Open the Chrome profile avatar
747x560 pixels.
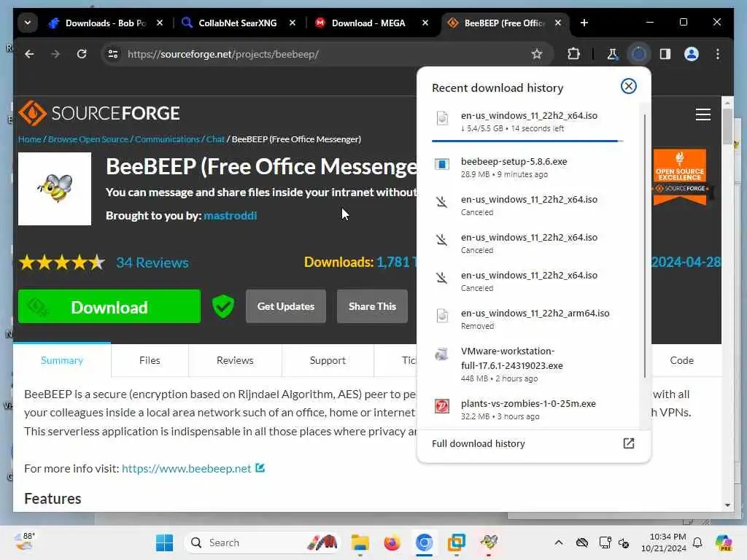click(692, 54)
